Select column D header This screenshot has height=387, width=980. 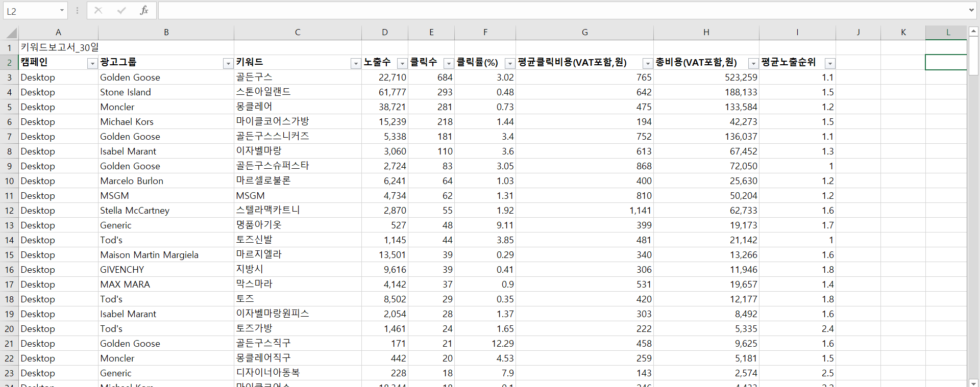coord(385,33)
